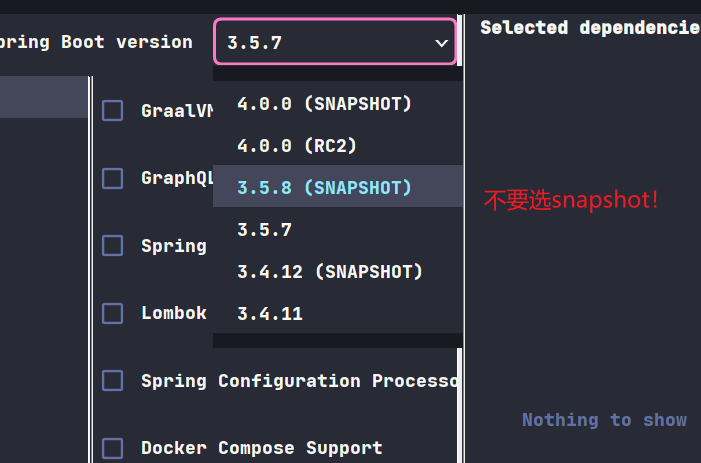Image resolution: width=701 pixels, height=463 pixels.
Task: Enable the Lombok checkbox
Action: point(113,313)
